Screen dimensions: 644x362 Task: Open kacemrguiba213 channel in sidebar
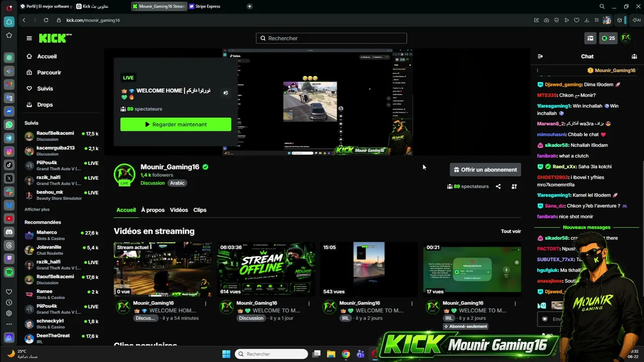pos(61,151)
